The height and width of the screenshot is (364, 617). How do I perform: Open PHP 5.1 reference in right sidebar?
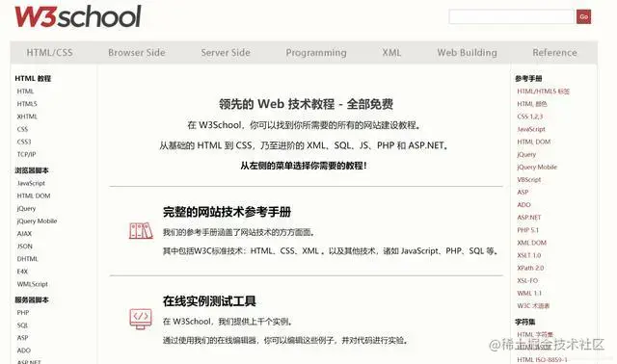[x=527, y=230]
